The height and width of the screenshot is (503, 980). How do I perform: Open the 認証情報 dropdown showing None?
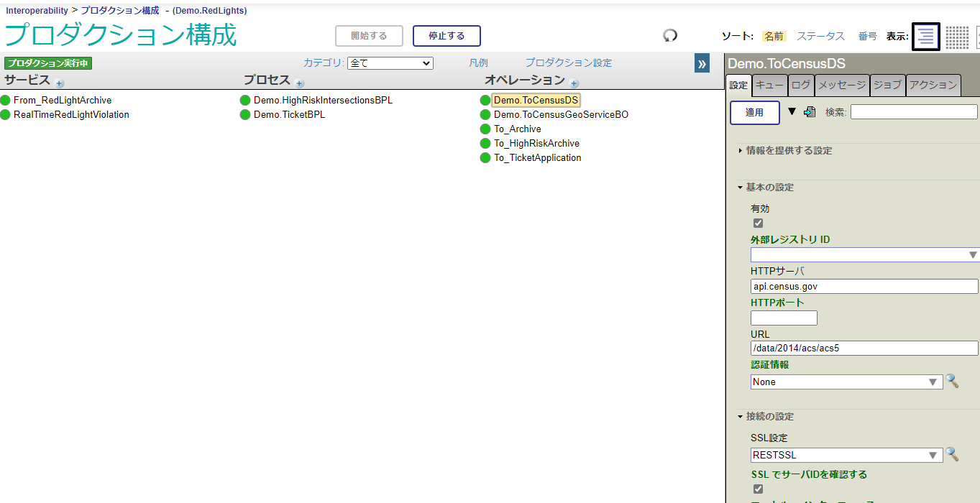tap(846, 382)
